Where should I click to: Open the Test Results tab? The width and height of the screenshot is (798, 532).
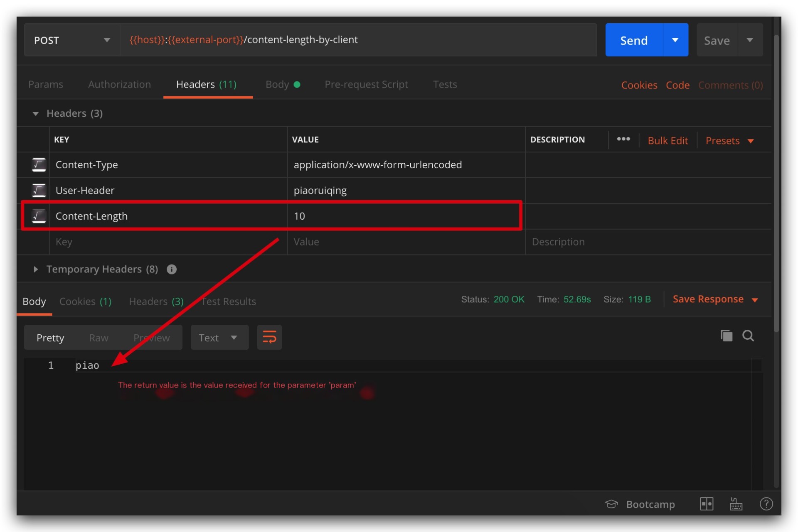pos(229,302)
